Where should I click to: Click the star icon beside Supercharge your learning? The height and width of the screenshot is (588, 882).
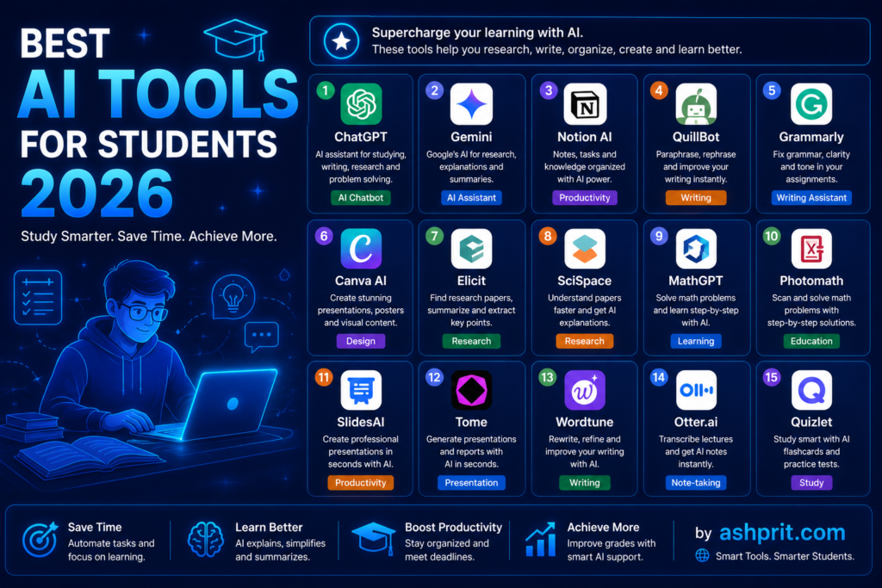tap(341, 41)
